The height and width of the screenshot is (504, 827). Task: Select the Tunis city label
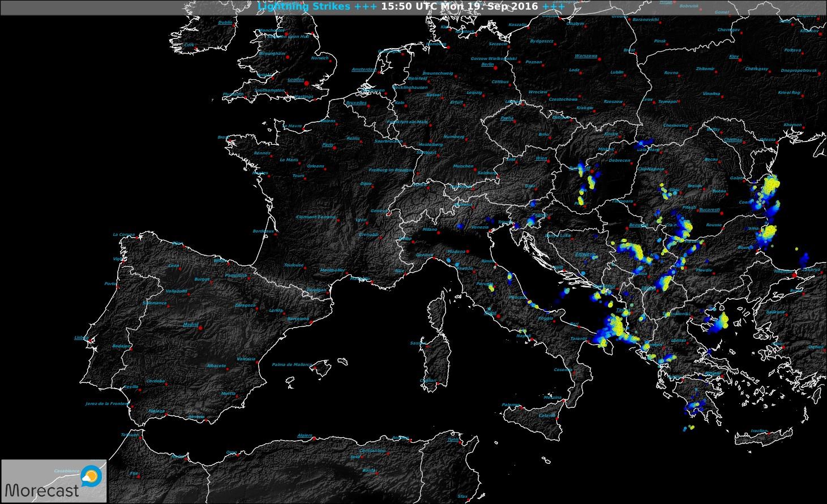pyautogui.click(x=453, y=440)
